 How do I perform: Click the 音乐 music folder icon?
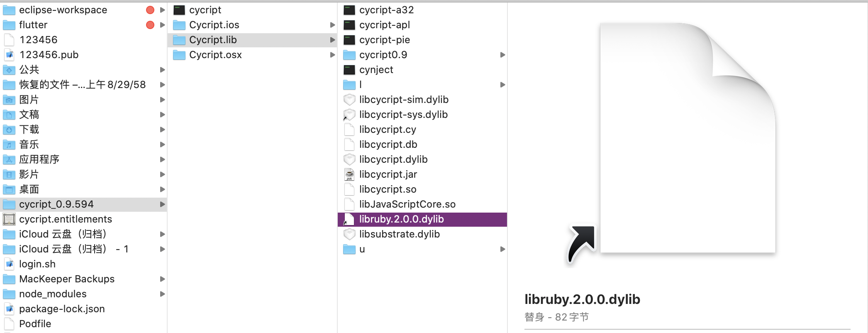[9, 144]
